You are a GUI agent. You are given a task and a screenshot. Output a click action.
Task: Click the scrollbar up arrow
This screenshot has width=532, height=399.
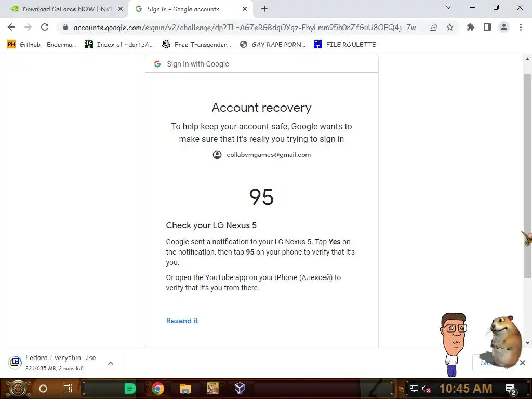click(x=527, y=59)
